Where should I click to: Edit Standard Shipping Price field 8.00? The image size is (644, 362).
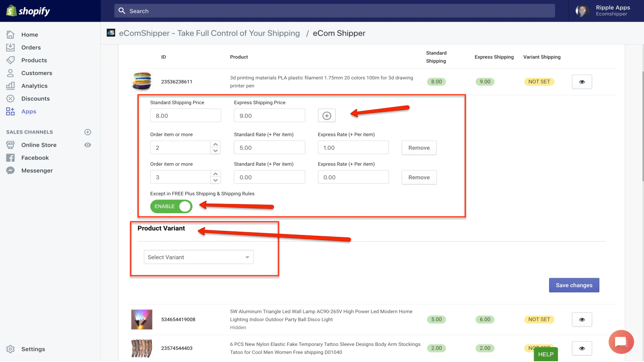point(186,116)
